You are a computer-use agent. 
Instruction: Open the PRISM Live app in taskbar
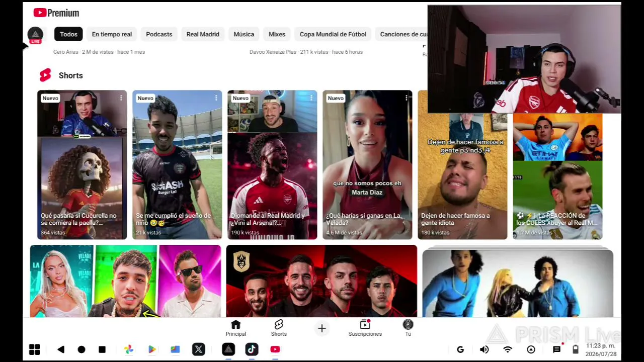pyautogui.click(x=228, y=349)
